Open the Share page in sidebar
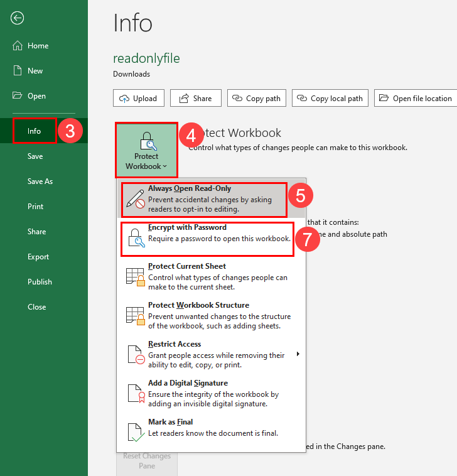Image resolution: width=457 pixels, height=476 pixels. click(x=36, y=232)
